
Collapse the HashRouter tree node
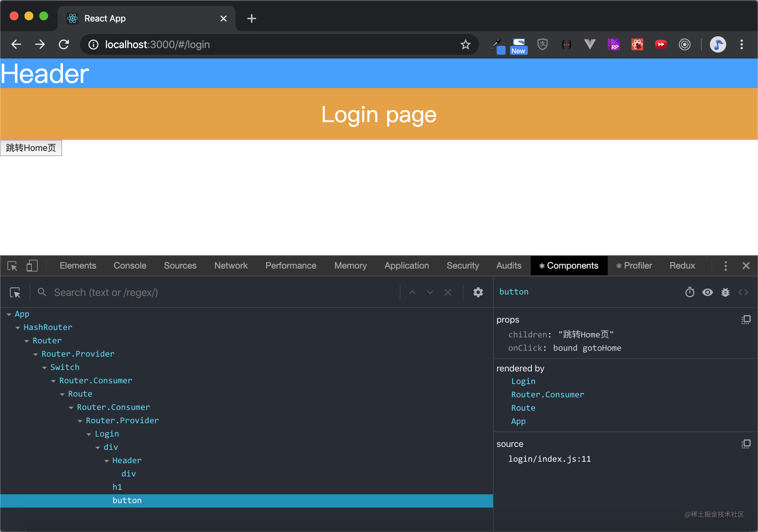tap(18, 328)
